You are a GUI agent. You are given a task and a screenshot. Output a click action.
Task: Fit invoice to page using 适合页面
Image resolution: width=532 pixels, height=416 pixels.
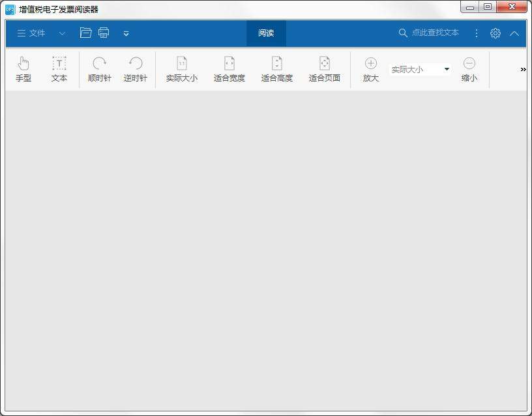pos(324,68)
